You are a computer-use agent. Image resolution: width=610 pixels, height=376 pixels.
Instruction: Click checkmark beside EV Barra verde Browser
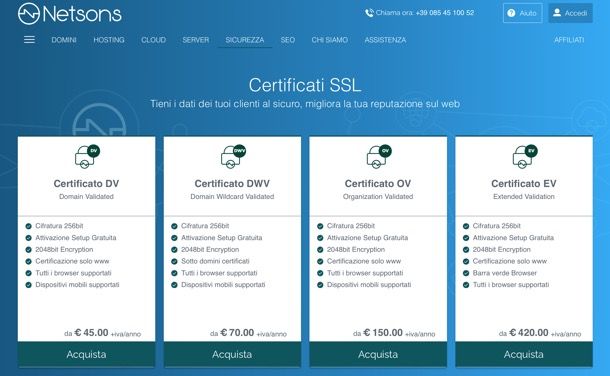click(x=466, y=273)
